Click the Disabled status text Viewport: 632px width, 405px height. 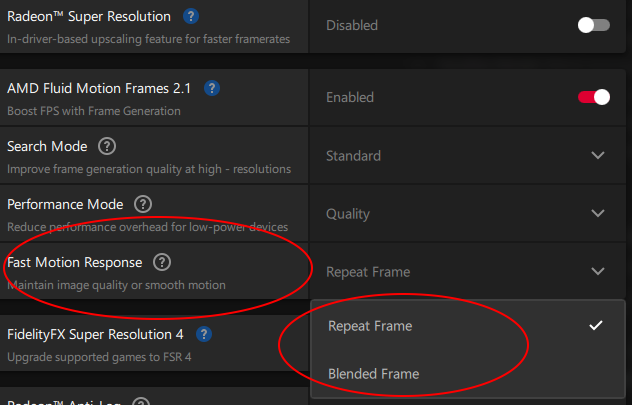(x=351, y=26)
